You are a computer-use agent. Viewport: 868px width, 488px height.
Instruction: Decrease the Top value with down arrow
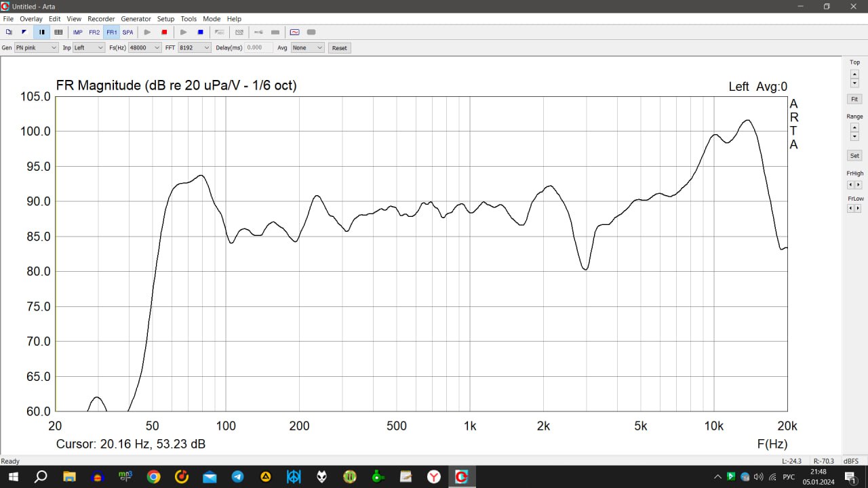click(x=854, y=83)
